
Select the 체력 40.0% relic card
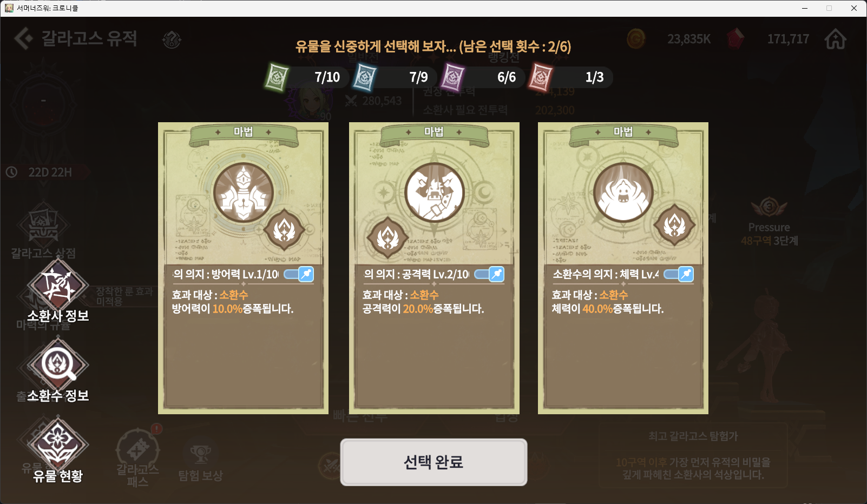623,268
